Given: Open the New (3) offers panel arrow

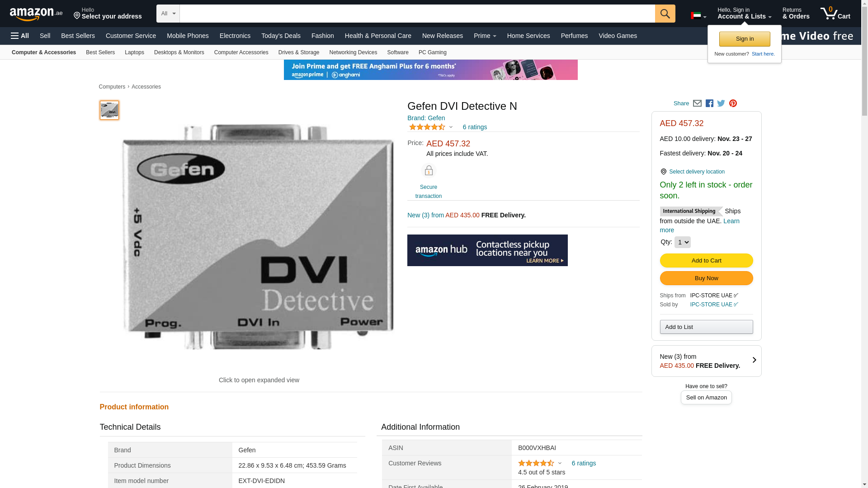Looking at the screenshot, I should pos(754,361).
